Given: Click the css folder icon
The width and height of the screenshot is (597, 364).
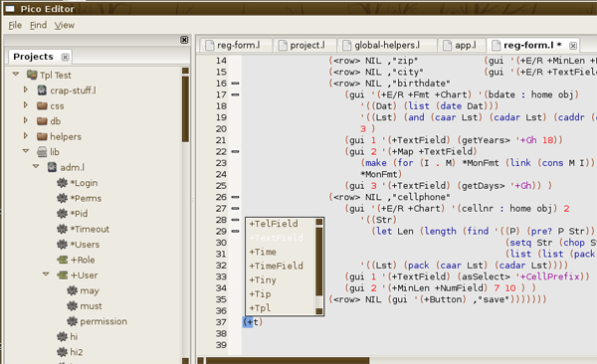Looking at the screenshot, I should (42, 105).
